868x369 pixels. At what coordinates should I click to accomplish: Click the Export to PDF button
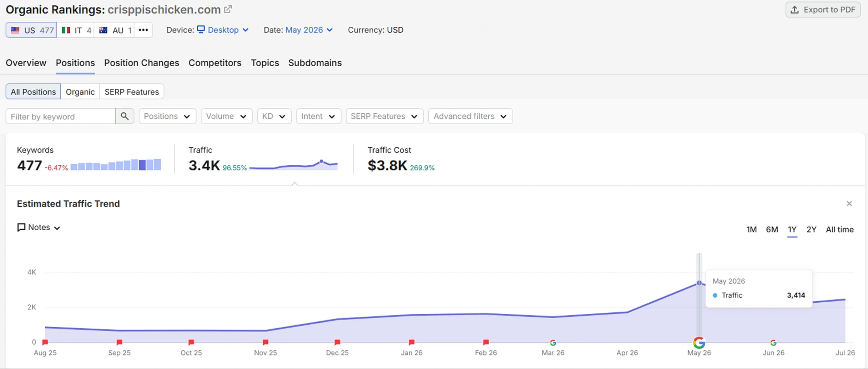823,10
